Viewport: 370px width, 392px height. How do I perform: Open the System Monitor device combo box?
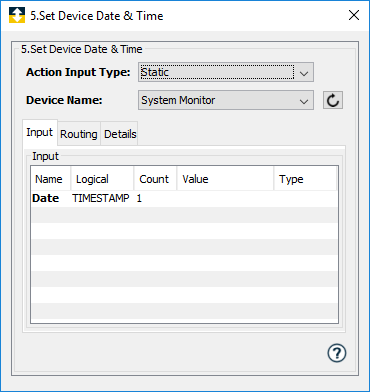[226, 100]
